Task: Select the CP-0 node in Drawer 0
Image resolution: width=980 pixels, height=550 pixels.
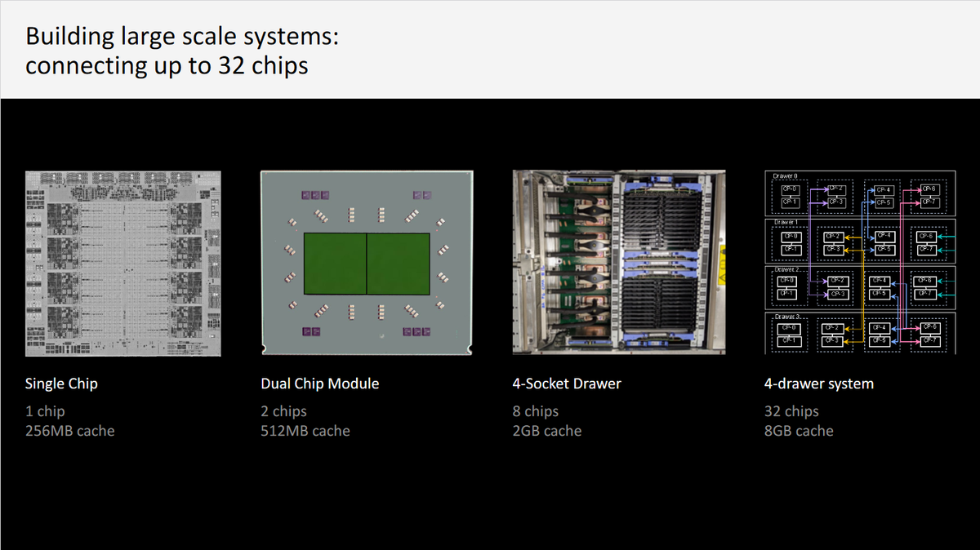Action: 789,189
